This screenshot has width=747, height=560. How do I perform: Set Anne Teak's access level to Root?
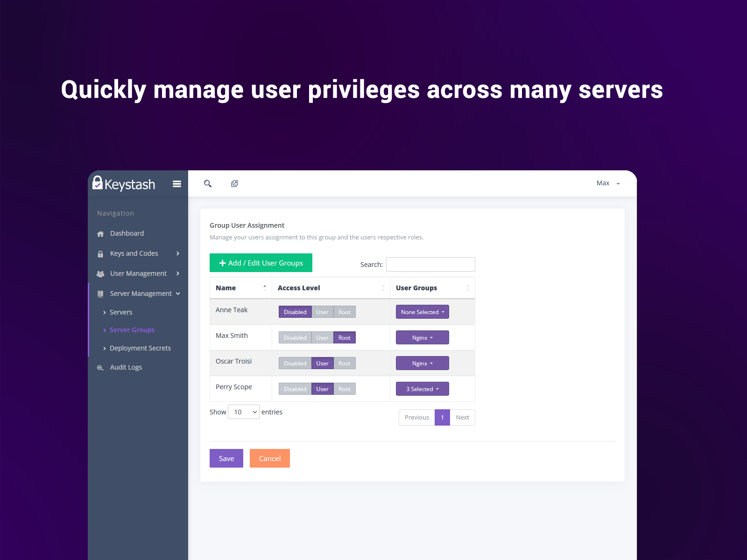pos(345,312)
